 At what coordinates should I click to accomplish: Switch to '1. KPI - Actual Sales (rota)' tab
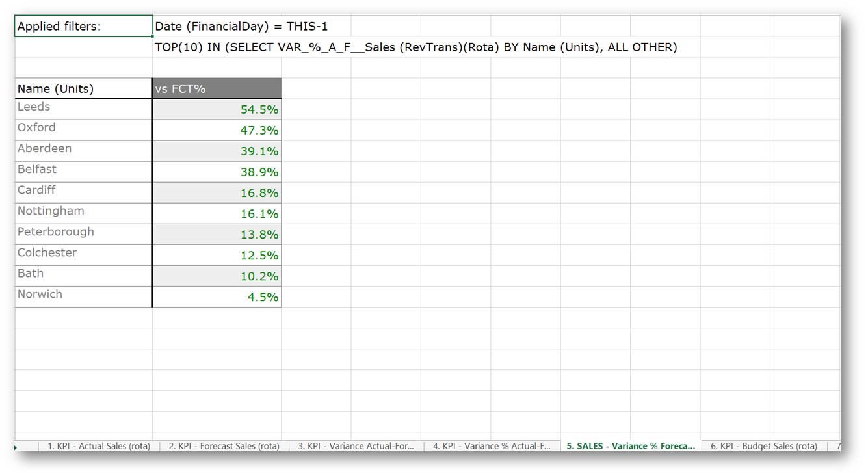coord(99,446)
